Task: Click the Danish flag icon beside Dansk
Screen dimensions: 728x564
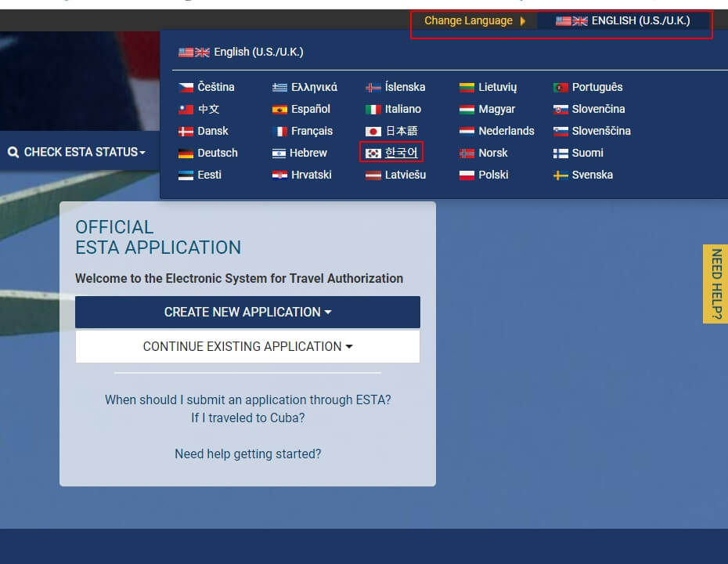Action: (186, 132)
